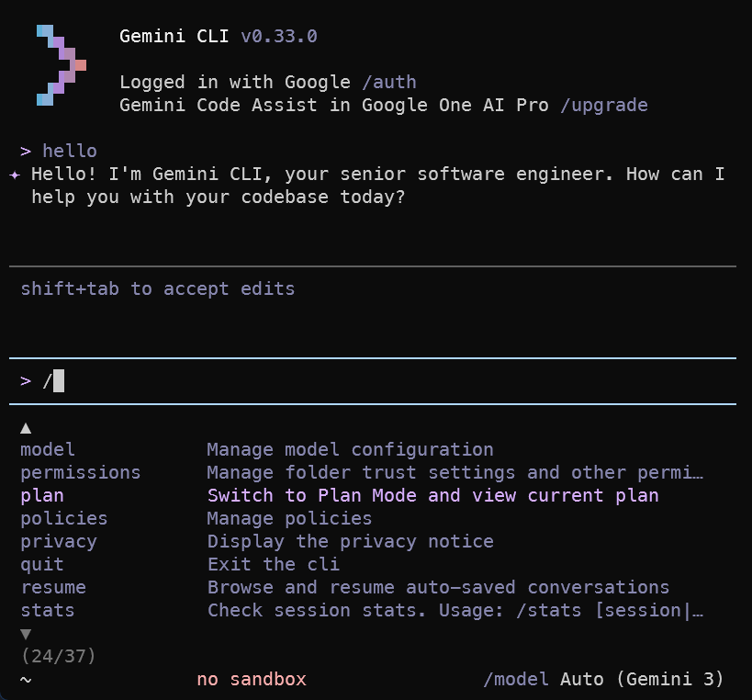The height and width of the screenshot is (700, 752).
Task: Choose the highlighted plan command
Action: pyautogui.click(x=42, y=495)
